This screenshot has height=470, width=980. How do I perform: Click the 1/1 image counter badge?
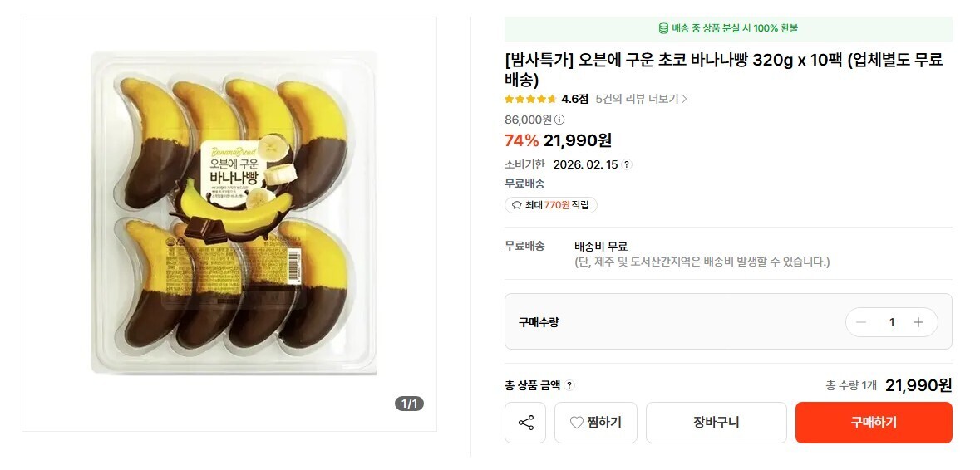click(411, 404)
